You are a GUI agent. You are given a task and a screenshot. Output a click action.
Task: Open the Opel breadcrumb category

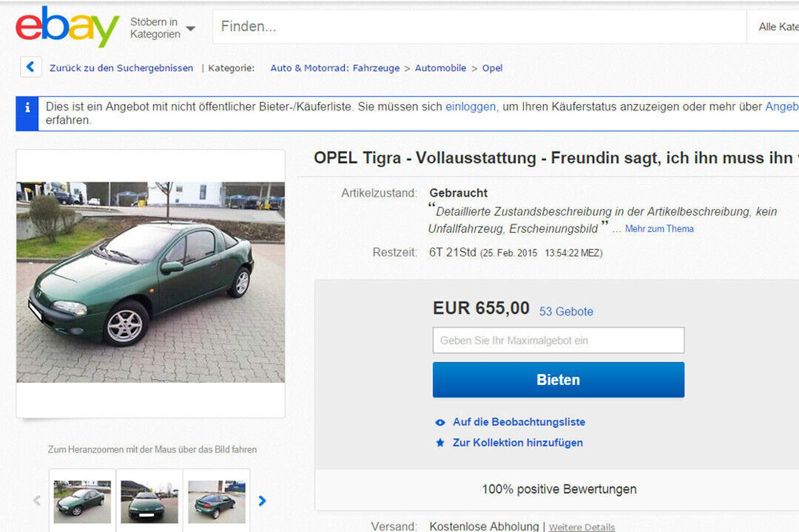(492, 68)
